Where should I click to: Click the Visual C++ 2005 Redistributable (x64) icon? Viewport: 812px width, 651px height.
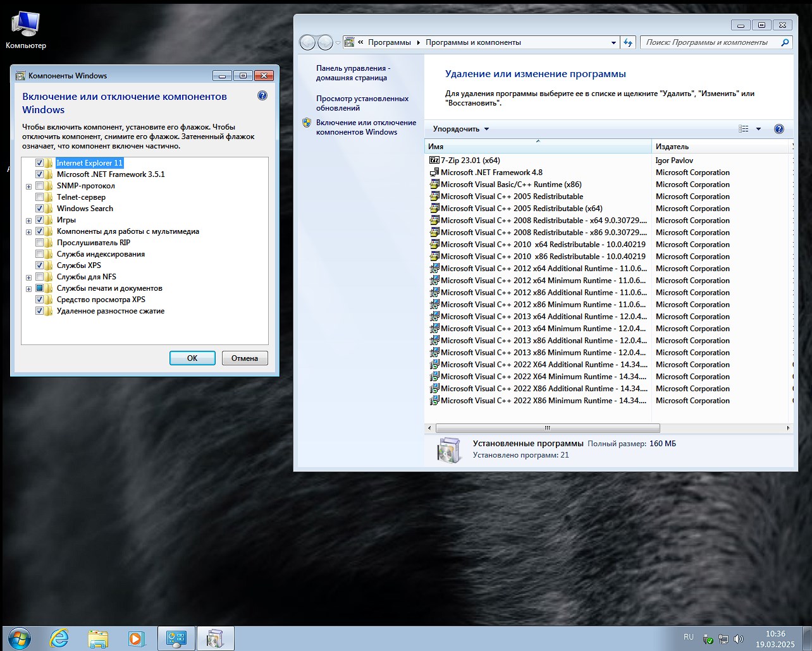pos(434,209)
